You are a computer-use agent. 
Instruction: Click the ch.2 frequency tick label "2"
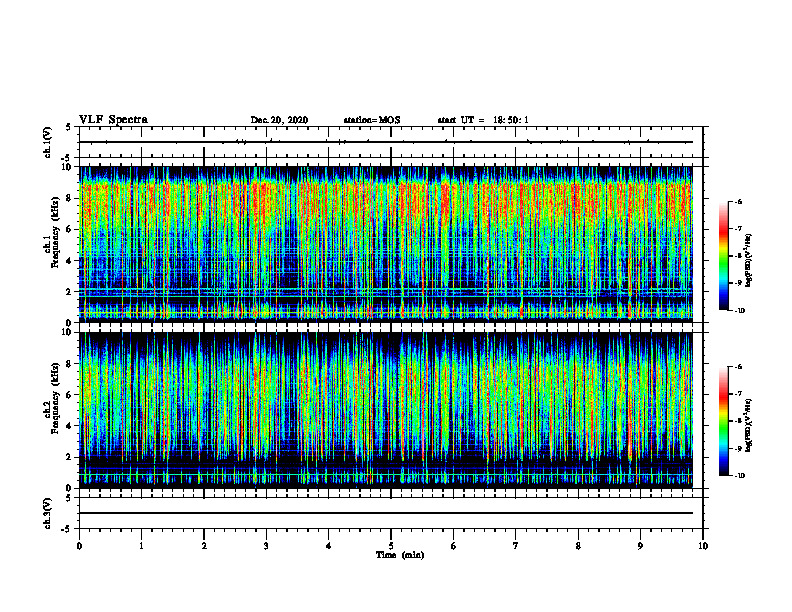pos(70,457)
